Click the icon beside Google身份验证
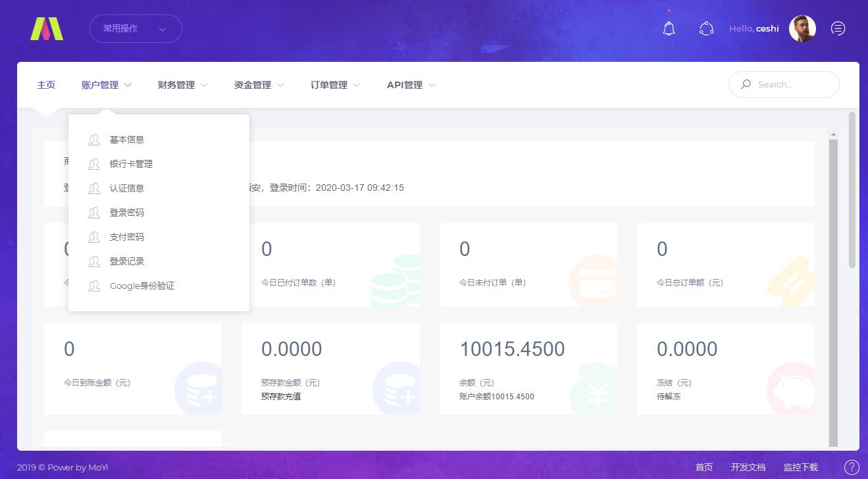The height and width of the screenshot is (479, 868). 94,286
